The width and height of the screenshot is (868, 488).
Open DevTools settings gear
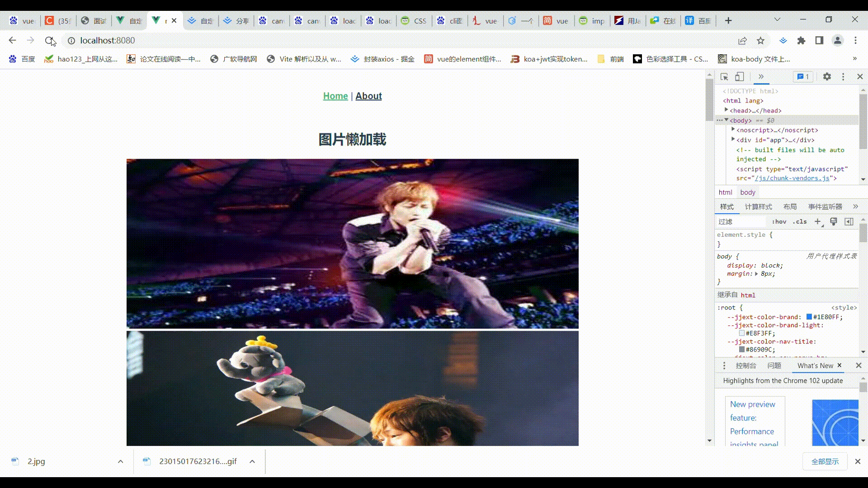pyautogui.click(x=826, y=77)
